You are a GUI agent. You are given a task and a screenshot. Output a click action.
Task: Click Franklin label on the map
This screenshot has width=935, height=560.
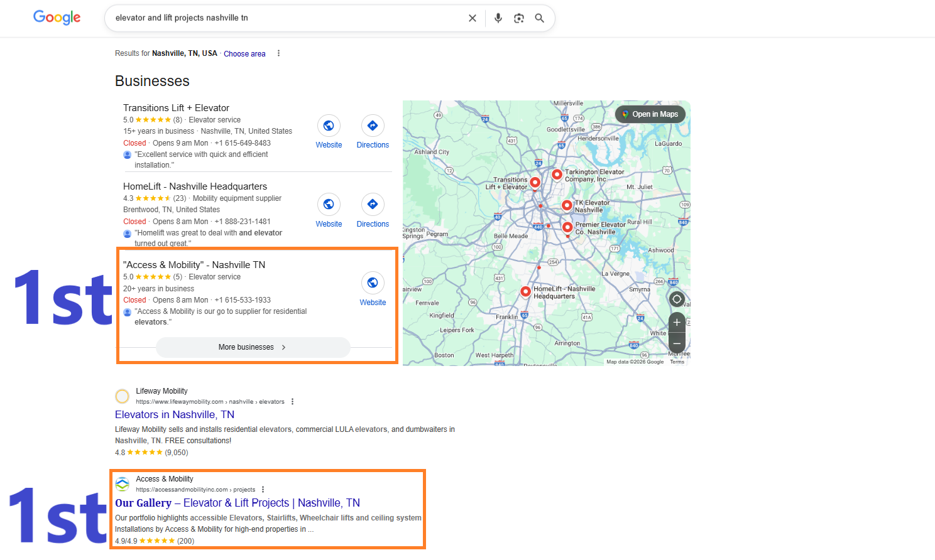point(506,317)
